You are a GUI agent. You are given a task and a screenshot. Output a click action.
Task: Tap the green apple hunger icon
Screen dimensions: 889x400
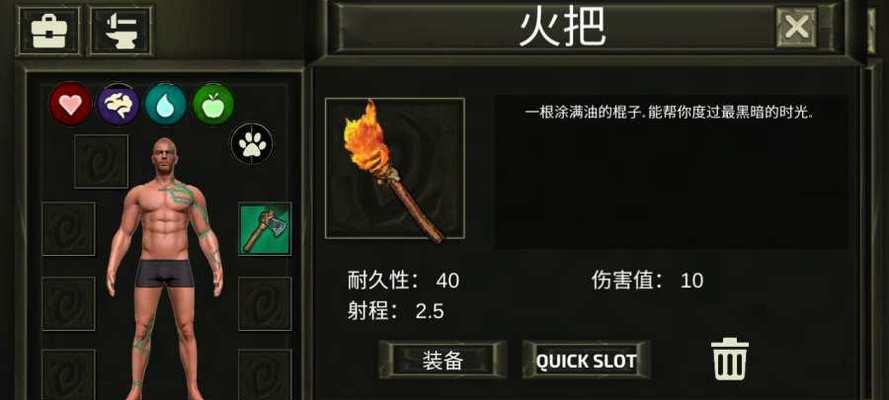pos(213,104)
